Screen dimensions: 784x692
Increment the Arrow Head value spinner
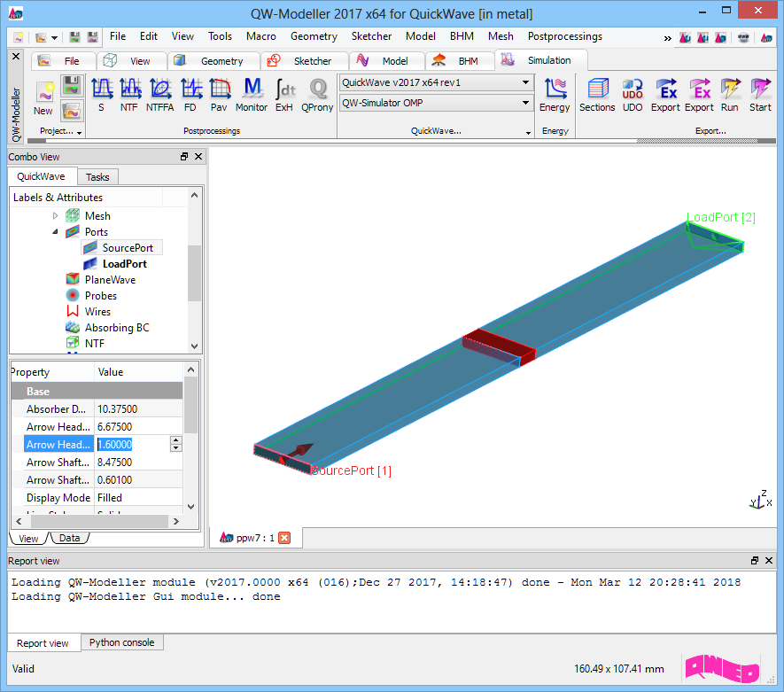click(x=175, y=440)
